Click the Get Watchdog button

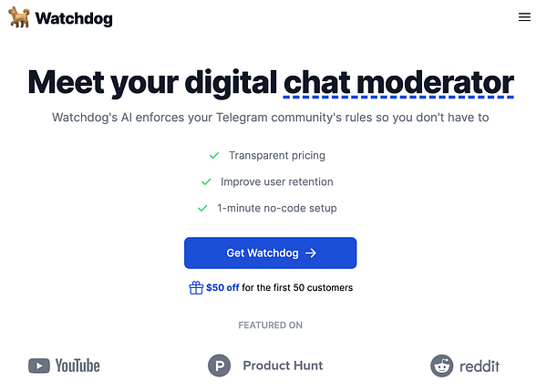click(271, 253)
